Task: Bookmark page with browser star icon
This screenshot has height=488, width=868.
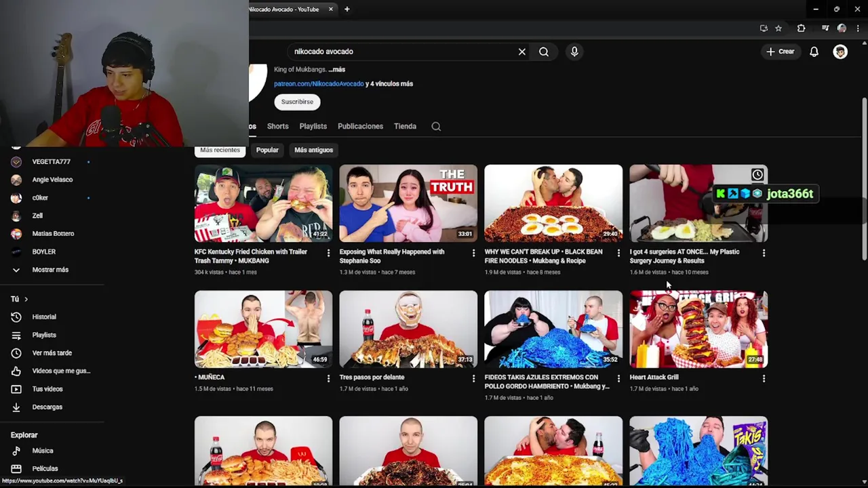Action: (x=778, y=28)
